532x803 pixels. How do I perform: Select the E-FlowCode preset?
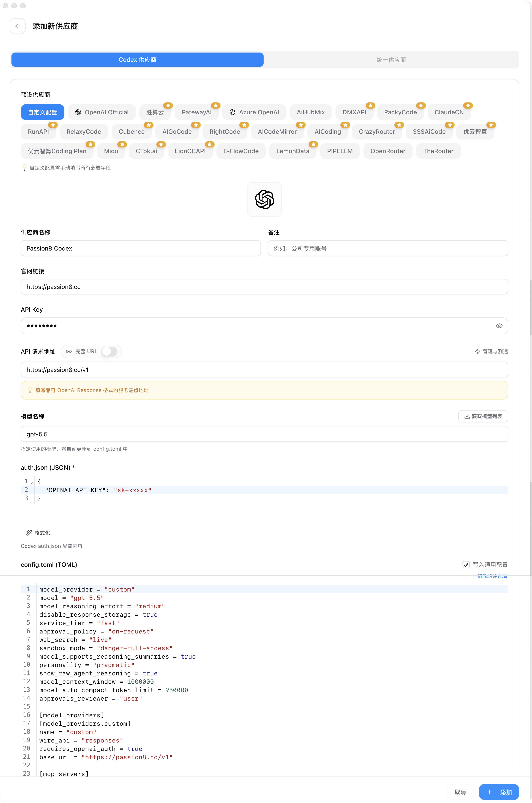click(241, 151)
